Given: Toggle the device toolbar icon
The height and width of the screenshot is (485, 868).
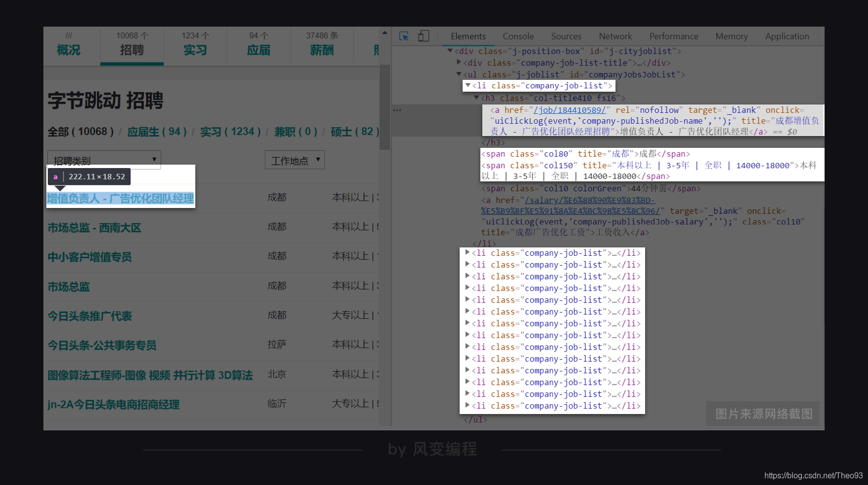Looking at the screenshot, I should (424, 36).
